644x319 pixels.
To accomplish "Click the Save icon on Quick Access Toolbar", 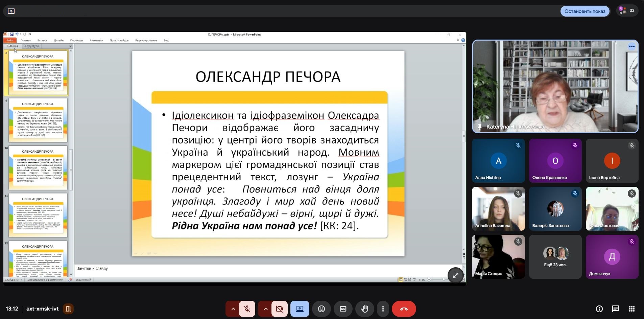I will point(12,34).
